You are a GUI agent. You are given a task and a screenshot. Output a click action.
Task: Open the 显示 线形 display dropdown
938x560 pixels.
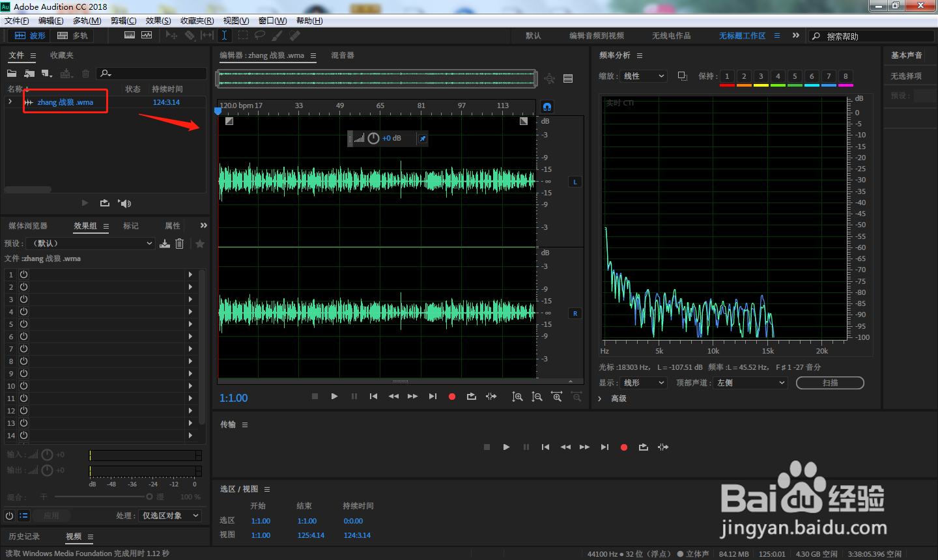click(644, 383)
